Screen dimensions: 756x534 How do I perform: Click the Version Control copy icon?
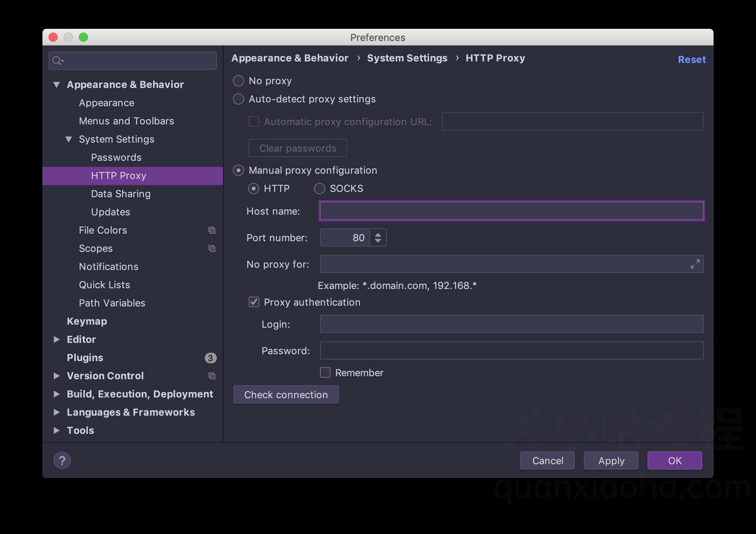pos(213,375)
